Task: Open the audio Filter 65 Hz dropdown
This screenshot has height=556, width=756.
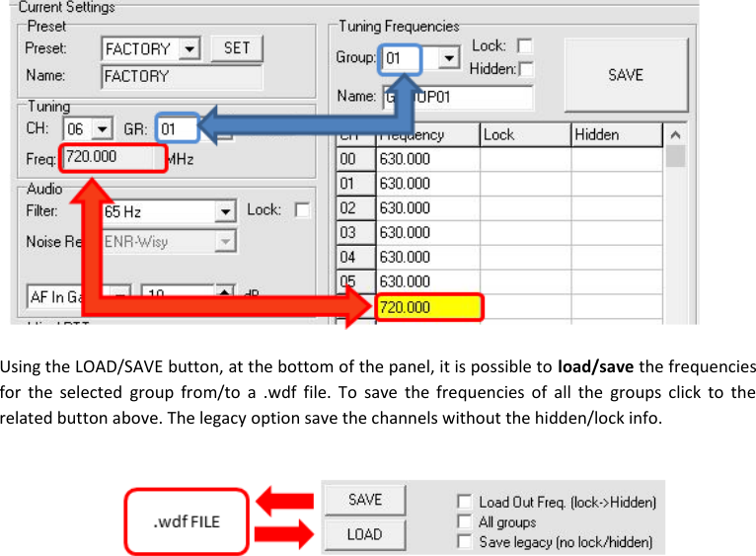Action: pyautogui.click(x=225, y=212)
